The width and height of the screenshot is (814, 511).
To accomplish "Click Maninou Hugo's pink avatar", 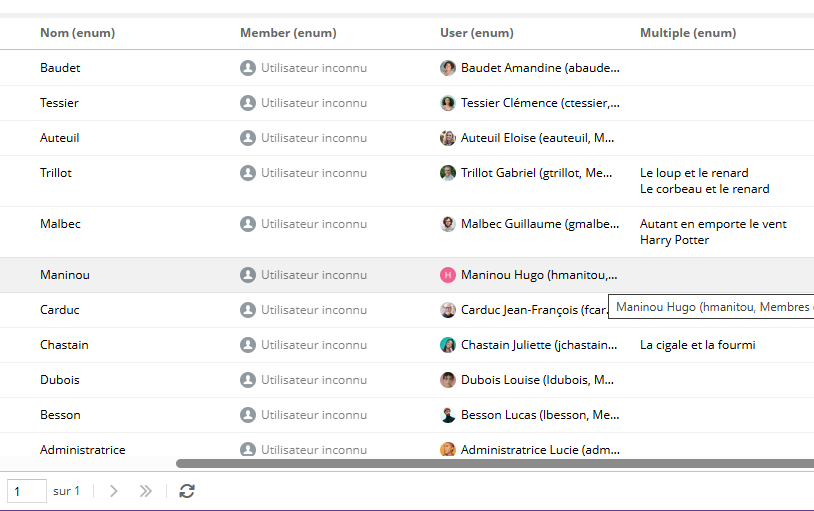I will 448,275.
